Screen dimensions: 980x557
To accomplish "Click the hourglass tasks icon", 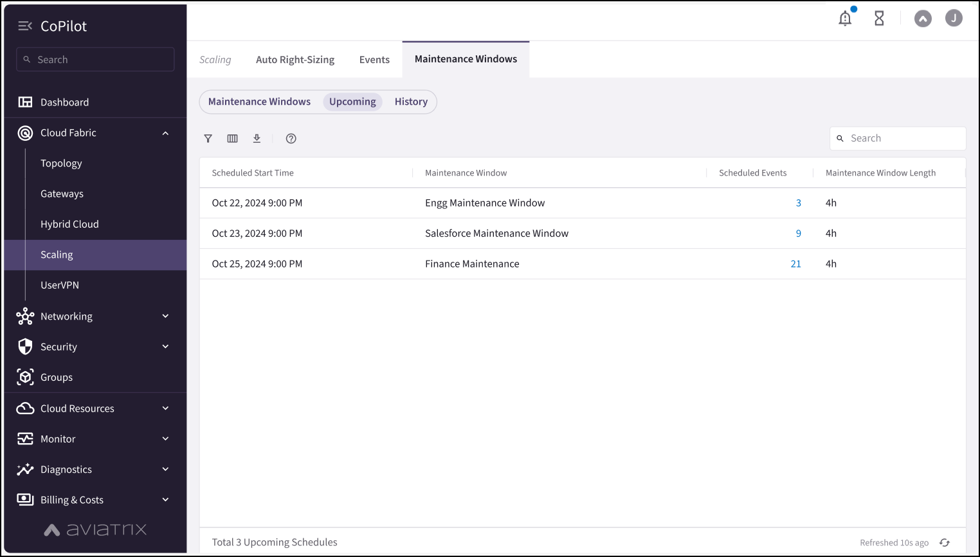I will coord(879,19).
